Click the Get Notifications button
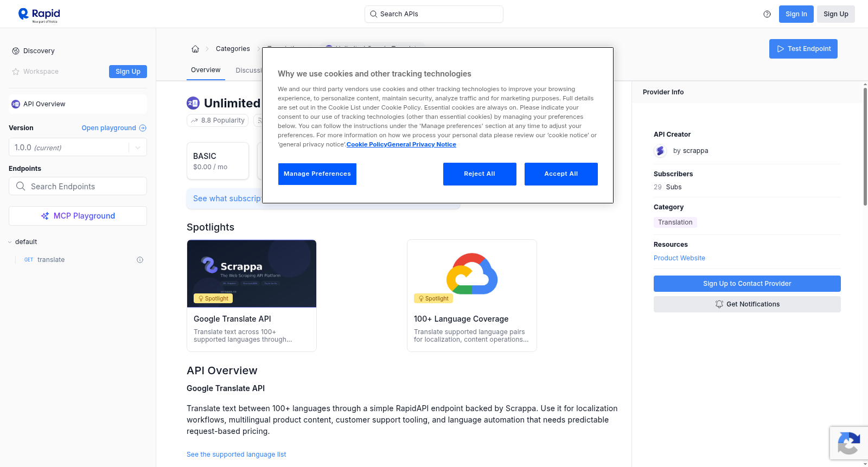This screenshot has width=868, height=467. tap(747, 304)
